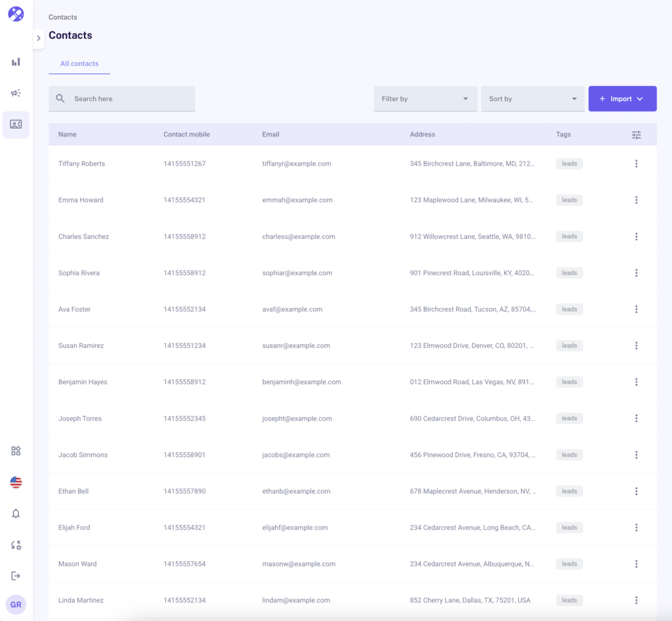Open the Sort by dropdown

coord(532,99)
